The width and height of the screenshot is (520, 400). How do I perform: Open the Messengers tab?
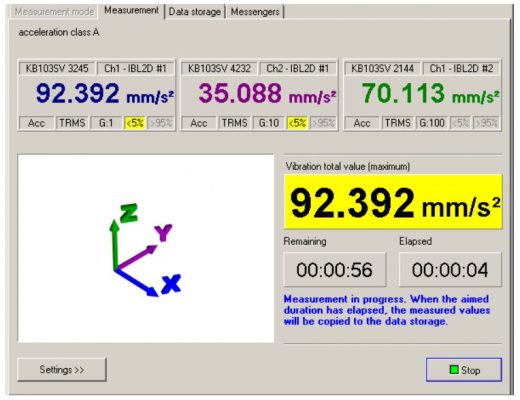pos(255,12)
